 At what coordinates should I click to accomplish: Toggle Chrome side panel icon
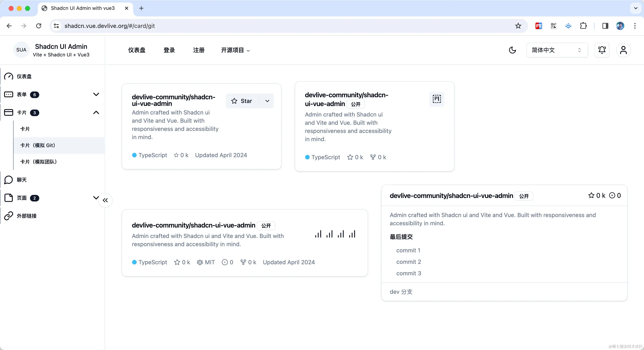point(605,26)
